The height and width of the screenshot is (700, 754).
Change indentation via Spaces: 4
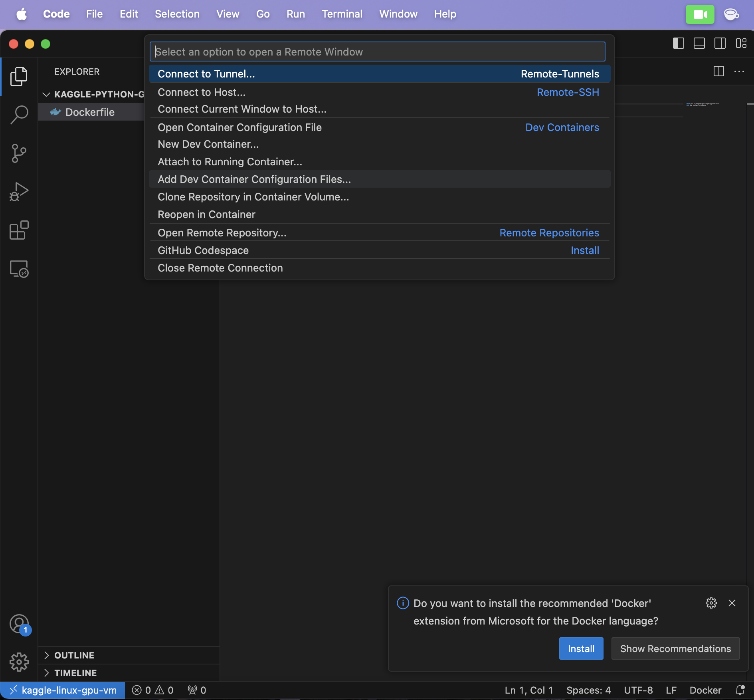tap(588, 690)
